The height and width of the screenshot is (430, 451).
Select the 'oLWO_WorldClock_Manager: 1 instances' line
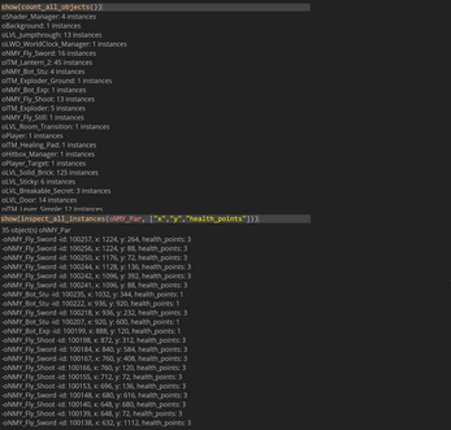click(x=64, y=44)
